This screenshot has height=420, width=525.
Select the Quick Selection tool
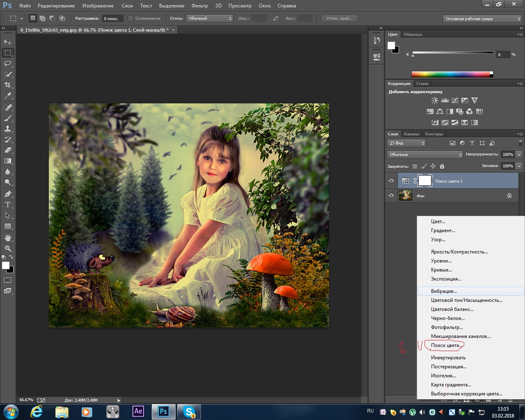point(8,74)
